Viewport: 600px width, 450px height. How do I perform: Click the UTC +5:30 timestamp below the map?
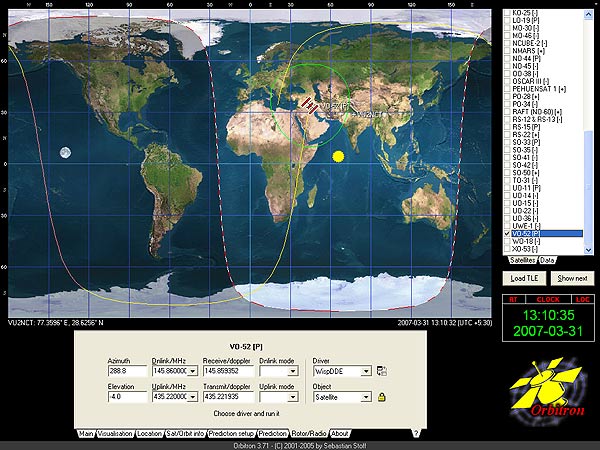[x=445, y=323]
